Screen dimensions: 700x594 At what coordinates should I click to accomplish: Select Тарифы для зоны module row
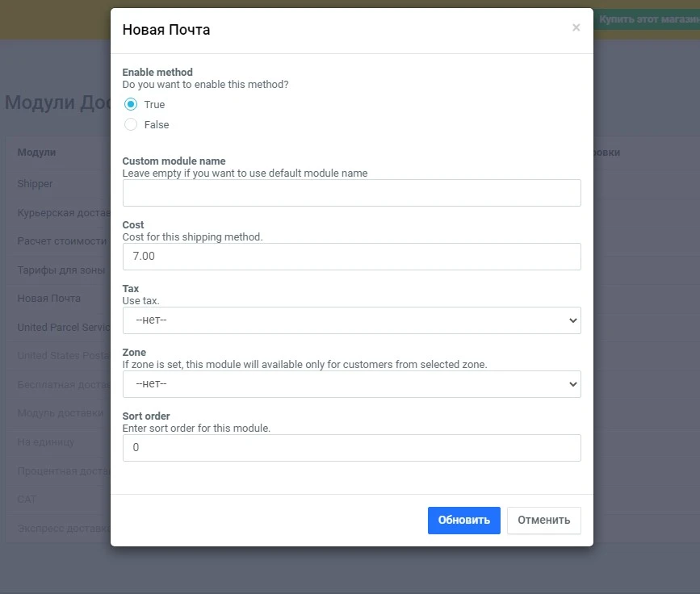point(61,270)
